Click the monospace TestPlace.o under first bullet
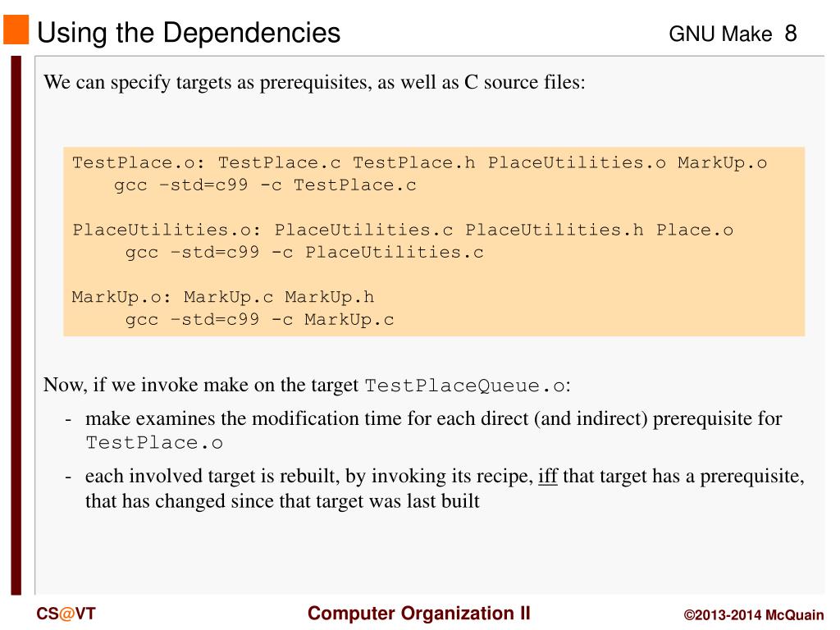The image size is (840, 630). (153, 443)
